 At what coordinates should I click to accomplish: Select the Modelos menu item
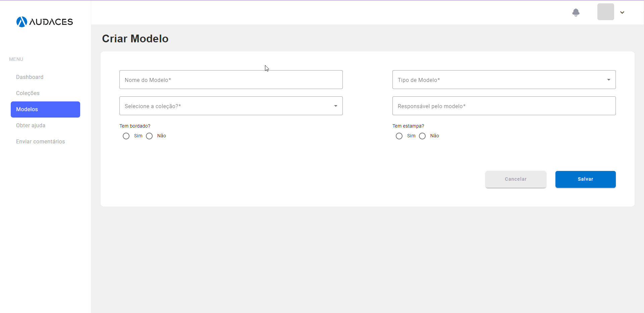(27, 109)
